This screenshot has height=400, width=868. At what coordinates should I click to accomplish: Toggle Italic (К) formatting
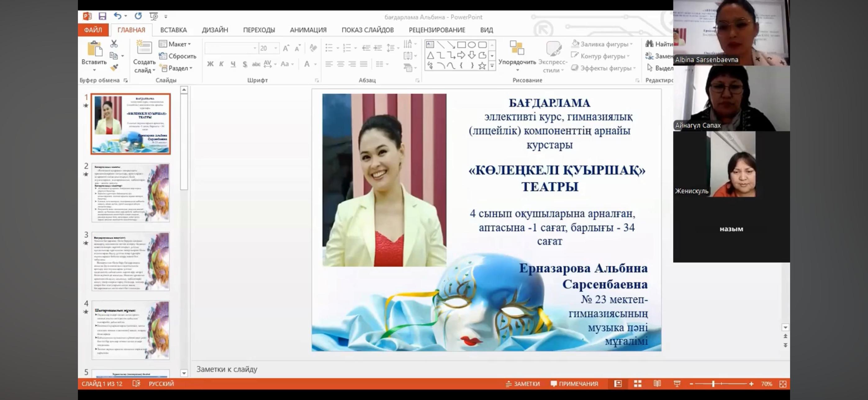(x=221, y=64)
